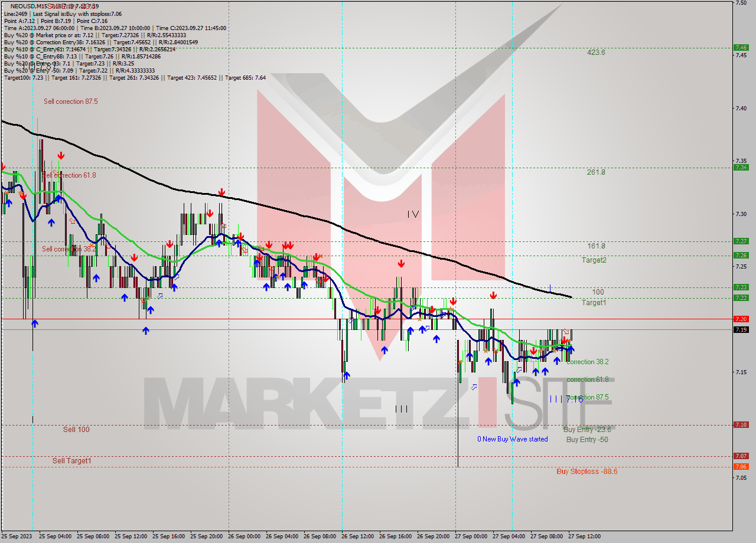Screen dimensions: 756x543
Task: Select the Target2 label
Action: pos(594,260)
